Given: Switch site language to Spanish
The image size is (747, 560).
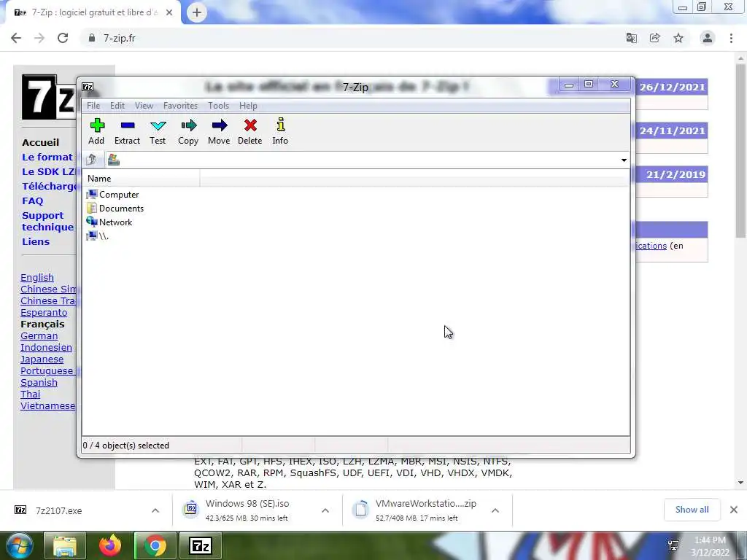Looking at the screenshot, I should click(39, 383).
